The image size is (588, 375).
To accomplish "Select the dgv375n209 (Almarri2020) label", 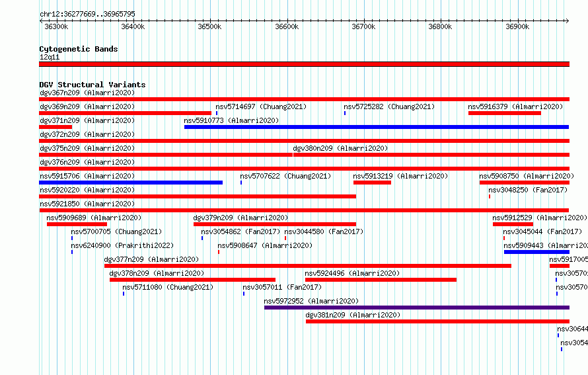I will click(x=87, y=148).
